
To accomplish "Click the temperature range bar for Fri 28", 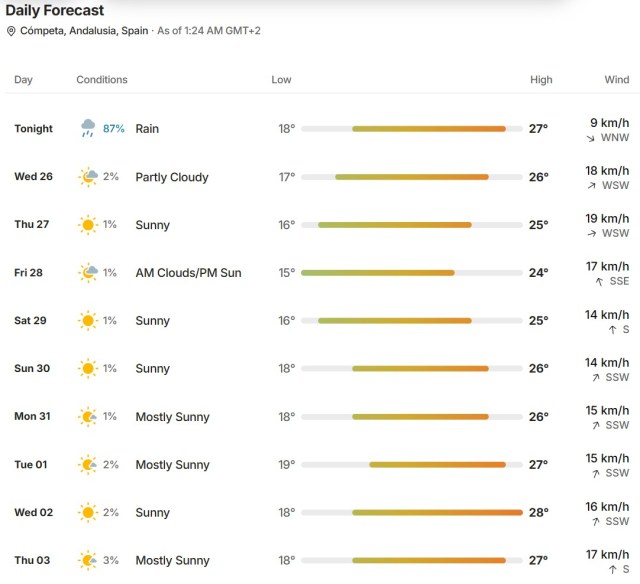I will click(x=412, y=273).
